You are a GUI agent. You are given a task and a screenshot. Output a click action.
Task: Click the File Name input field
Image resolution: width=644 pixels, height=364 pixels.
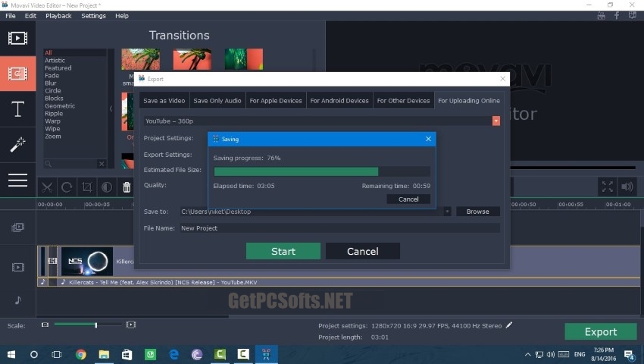[x=340, y=228]
